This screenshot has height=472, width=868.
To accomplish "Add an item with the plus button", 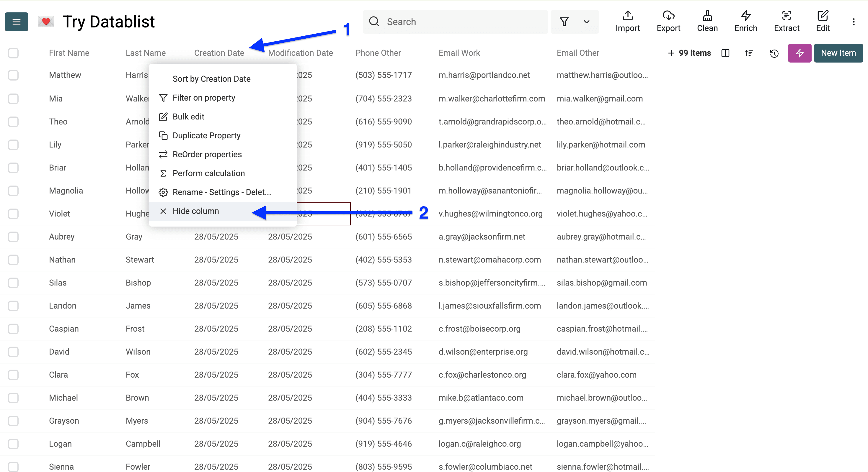I will point(670,53).
